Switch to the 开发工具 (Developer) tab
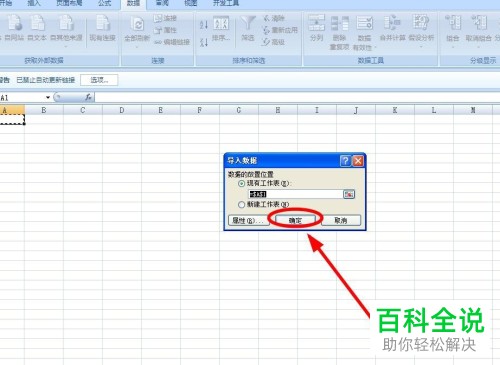 (226, 3)
